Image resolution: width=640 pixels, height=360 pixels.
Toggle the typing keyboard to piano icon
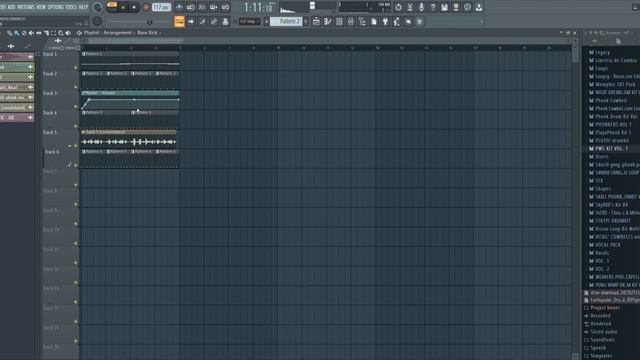coord(179,21)
